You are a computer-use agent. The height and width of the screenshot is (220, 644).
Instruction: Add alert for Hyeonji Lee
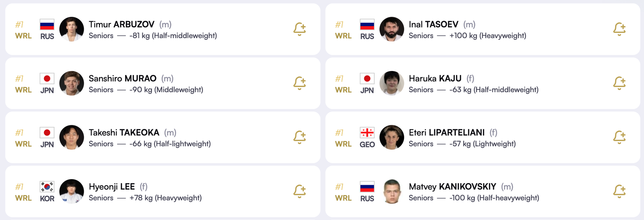point(300,191)
